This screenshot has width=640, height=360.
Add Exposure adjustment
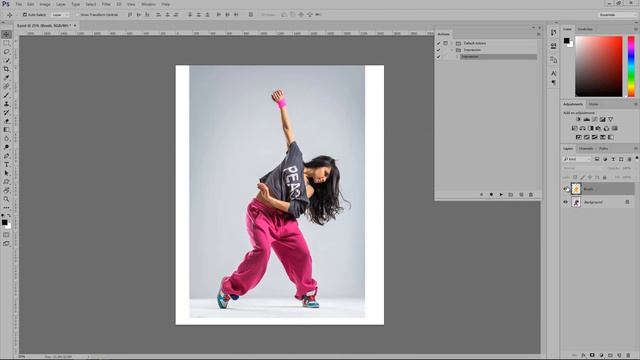pos(602,120)
